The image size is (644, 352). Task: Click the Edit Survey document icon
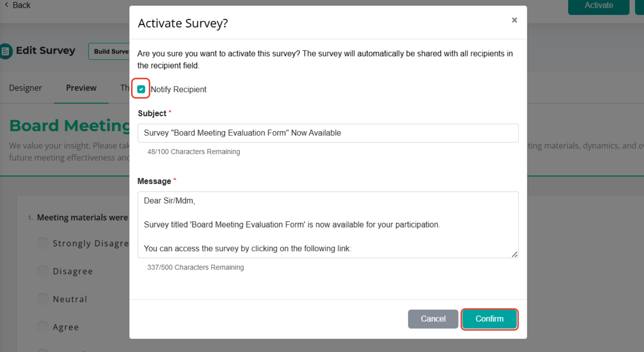pos(6,51)
